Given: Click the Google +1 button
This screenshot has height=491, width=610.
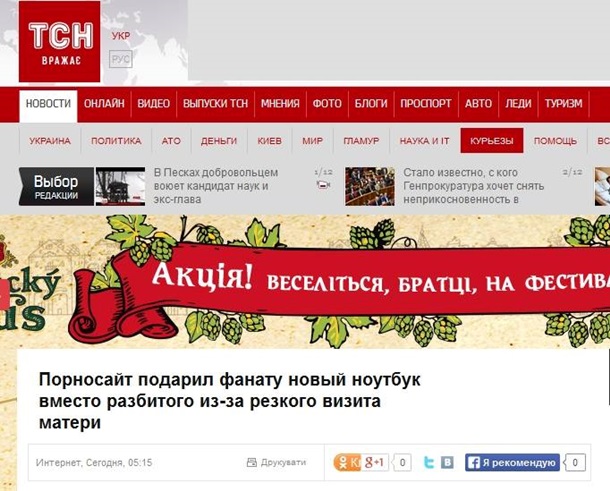Looking at the screenshot, I should click(x=375, y=463).
